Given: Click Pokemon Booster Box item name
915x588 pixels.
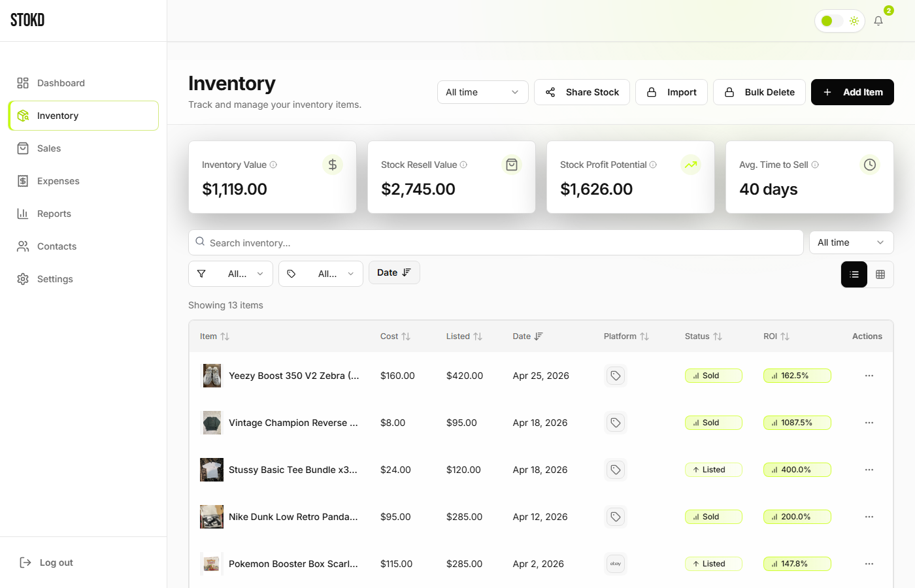Looking at the screenshot, I should [293, 564].
